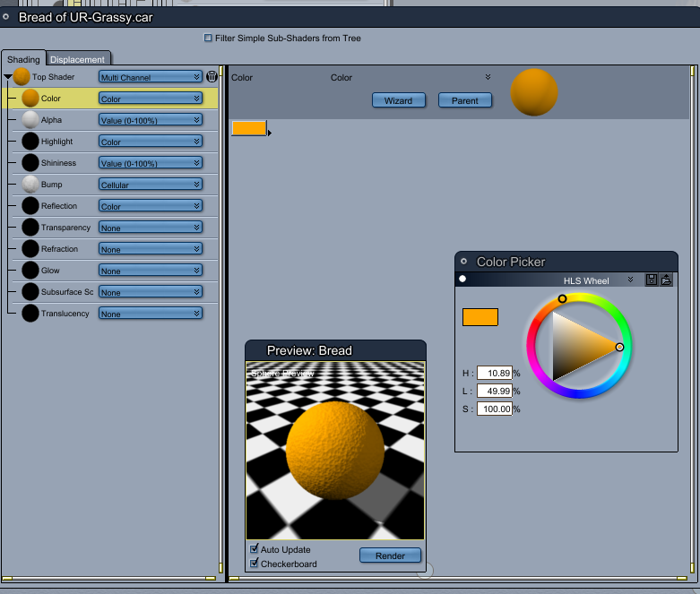
Task: Click the Render button in Preview
Action: [x=390, y=555]
